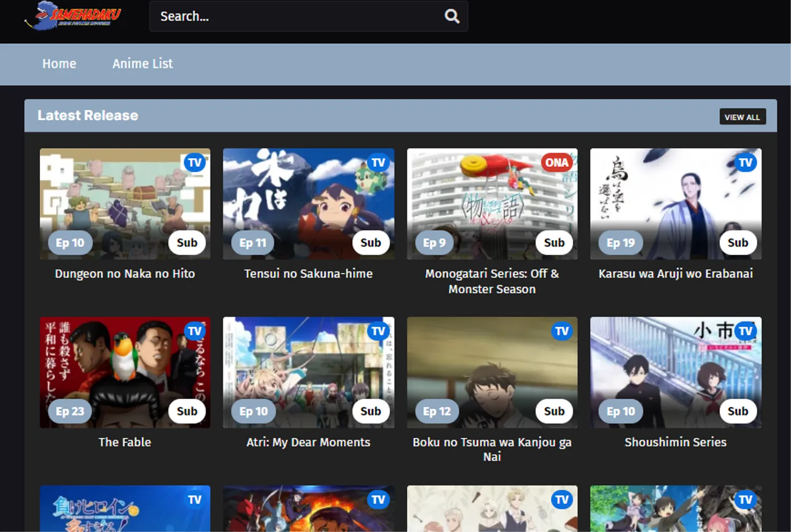Click the magnifying glass search icon
The width and height of the screenshot is (791, 532).
[x=452, y=16]
